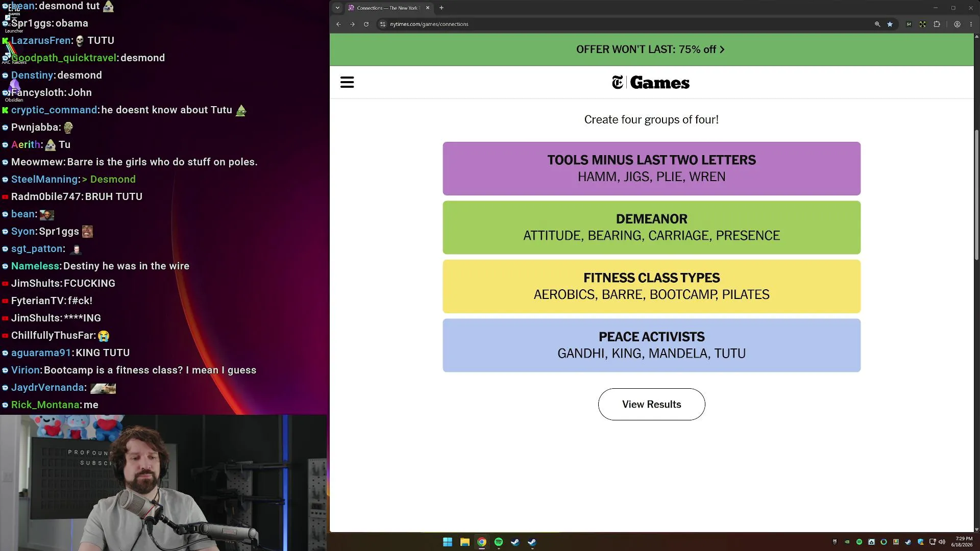Click the NVIDIA tray icon

(847, 542)
